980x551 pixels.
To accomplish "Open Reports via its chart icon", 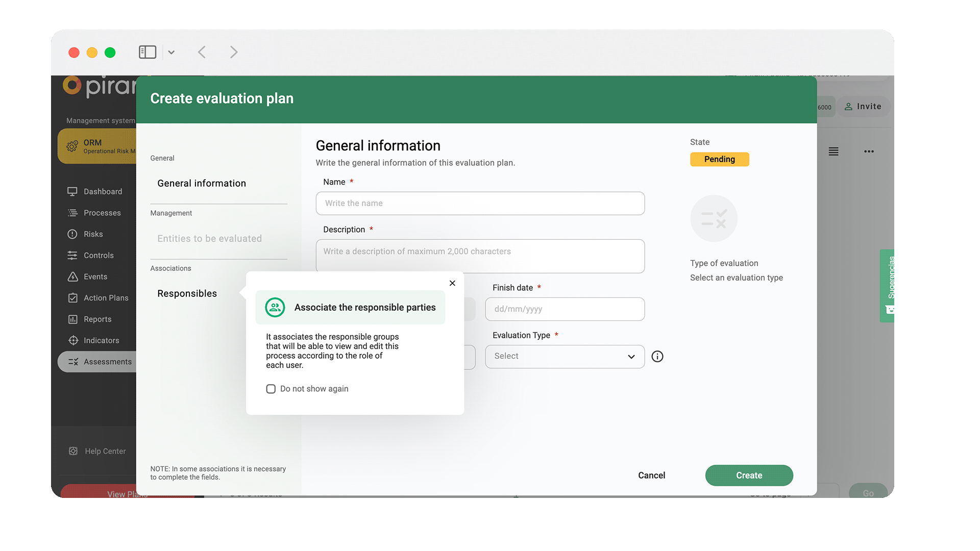I will coord(72,319).
